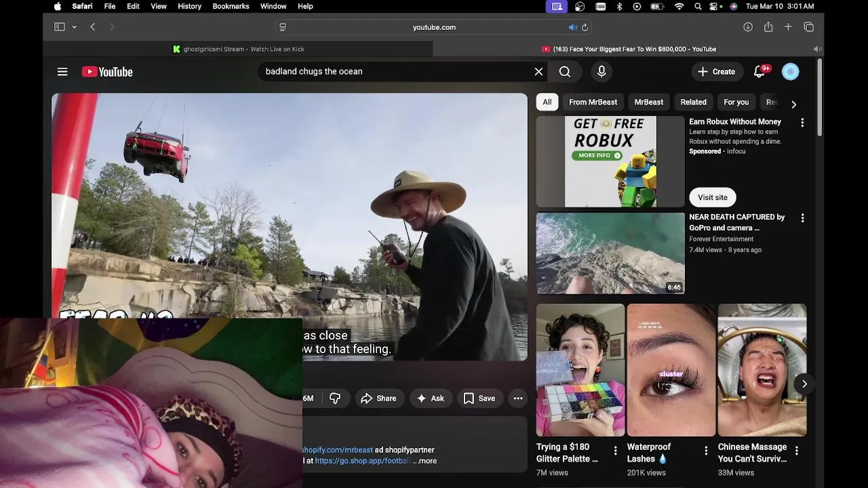Click the youtube.com address bar
Image resolution: width=868 pixels, height=488 pixels.
click(x=434, y=27)
